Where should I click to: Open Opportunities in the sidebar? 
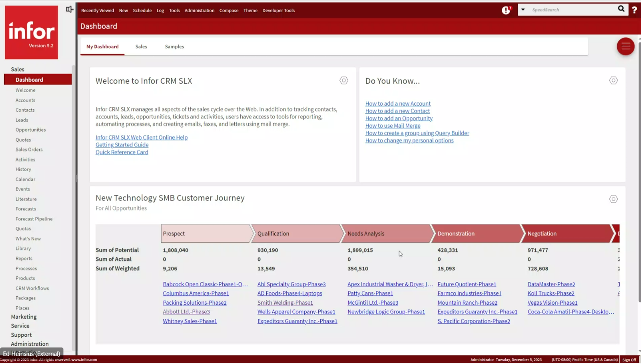point(31,130)
